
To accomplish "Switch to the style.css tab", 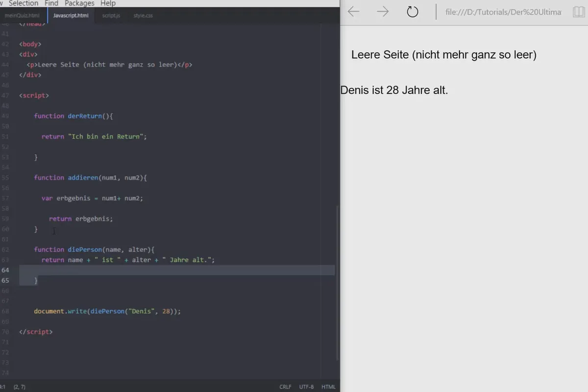I will 143,16.
